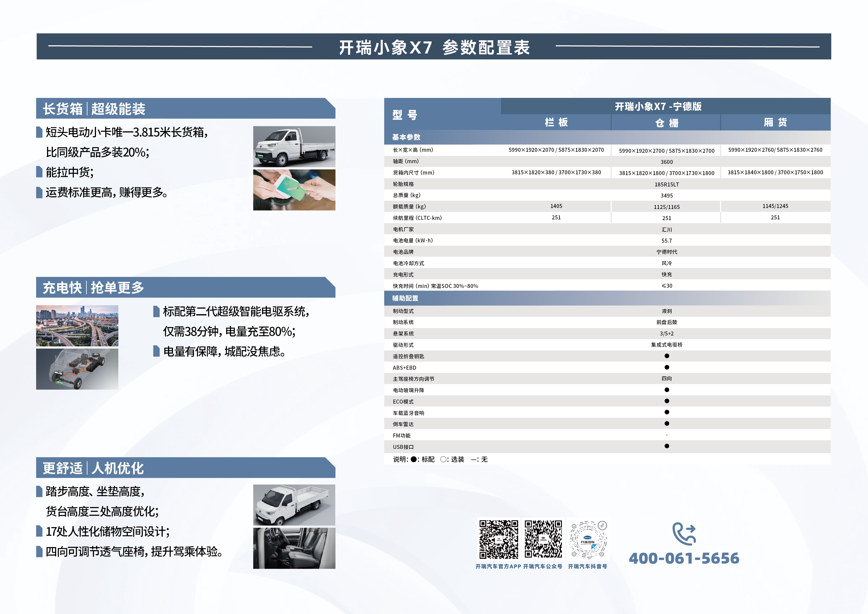Click the 制动型式 value 液刹
Viewport: 868px width, 614px height.
pyautogui.click(x=667, y=311)
